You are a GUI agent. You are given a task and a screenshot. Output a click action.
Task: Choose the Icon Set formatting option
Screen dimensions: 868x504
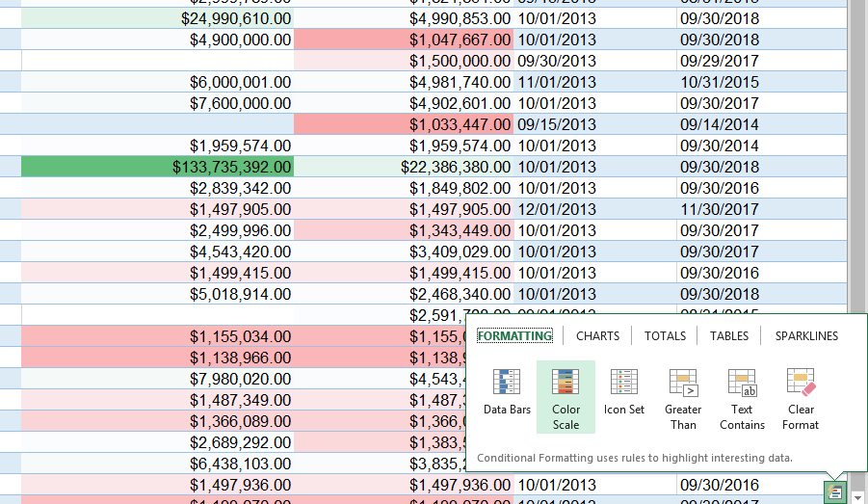click(x=623, y=394)
